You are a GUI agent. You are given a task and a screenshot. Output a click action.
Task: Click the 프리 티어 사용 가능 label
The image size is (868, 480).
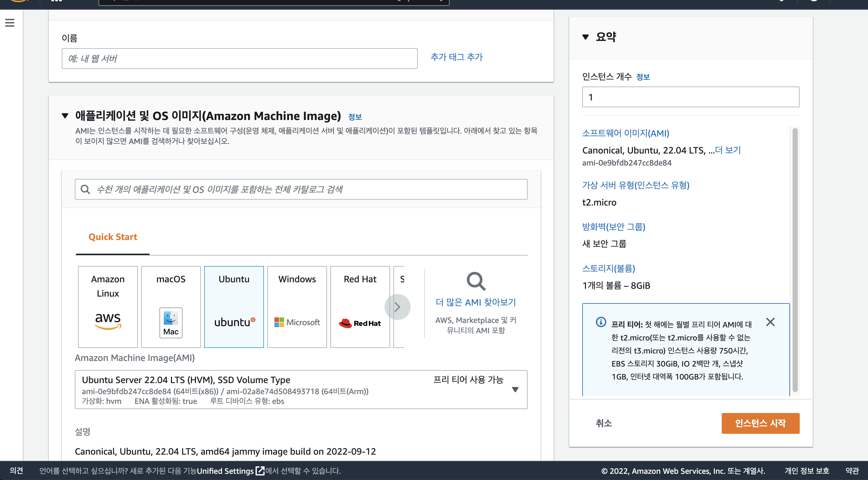coord(468,380)
